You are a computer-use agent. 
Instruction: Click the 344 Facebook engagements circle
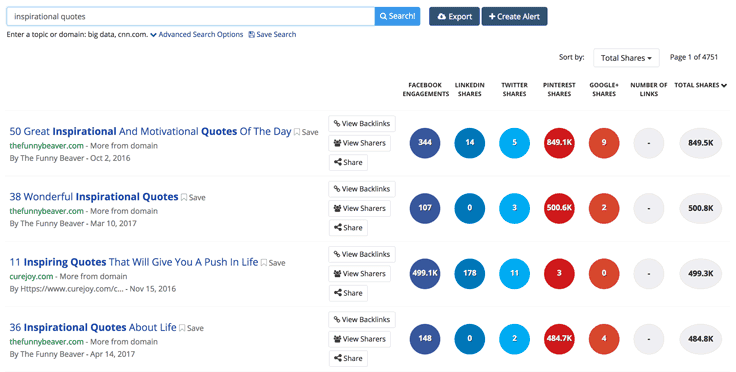click(x=425, y=143)
